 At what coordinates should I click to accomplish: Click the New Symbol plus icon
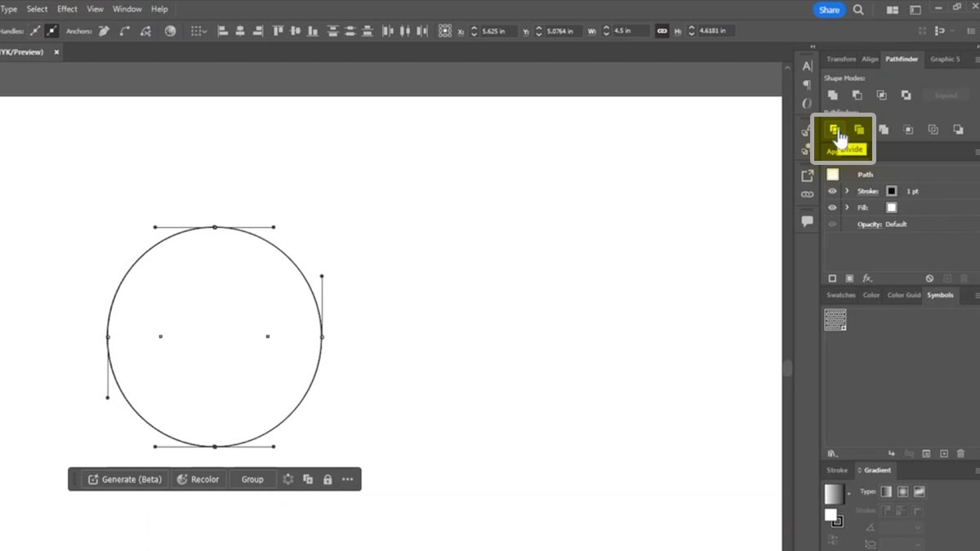tap(944, 453)
